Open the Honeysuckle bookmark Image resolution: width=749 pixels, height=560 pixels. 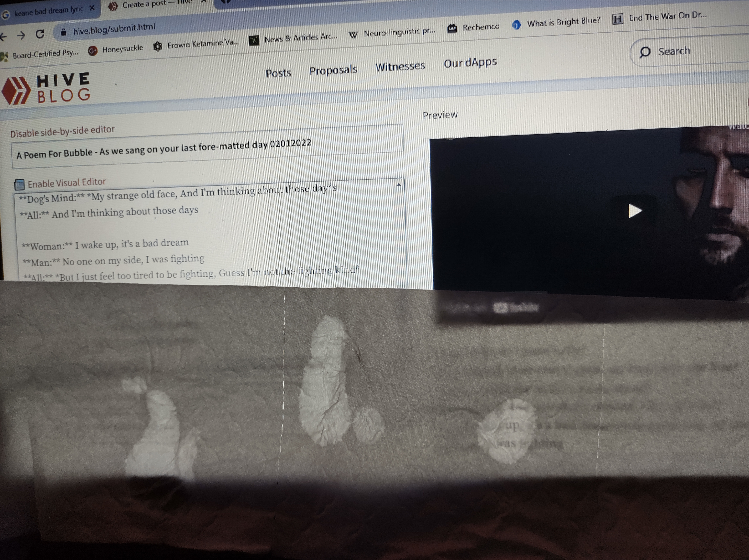[x=115, y=49]
